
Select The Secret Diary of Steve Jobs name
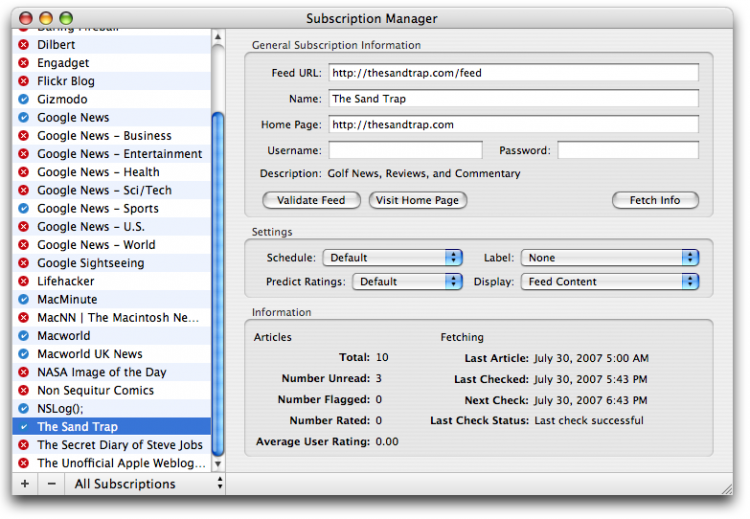120,444
